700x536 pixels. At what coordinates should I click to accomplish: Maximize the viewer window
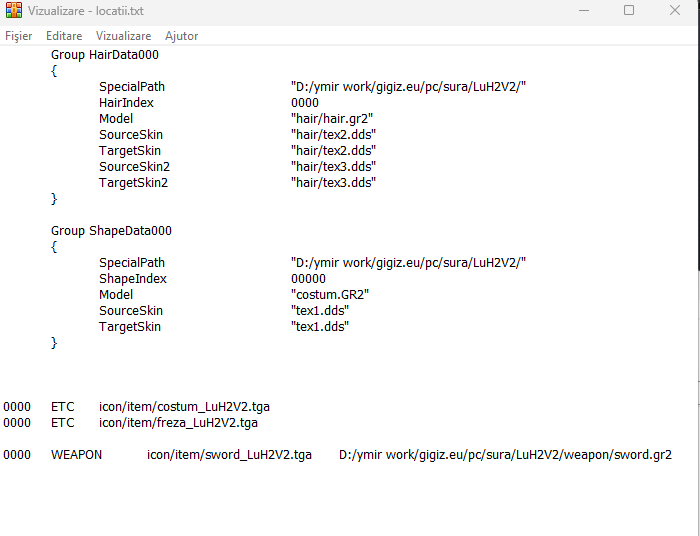click(x=629, y=10)
